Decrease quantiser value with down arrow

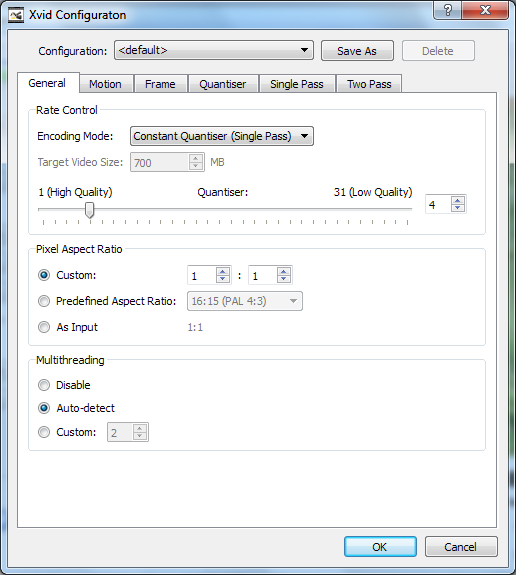pyautogui.click(x=458, y=208)
